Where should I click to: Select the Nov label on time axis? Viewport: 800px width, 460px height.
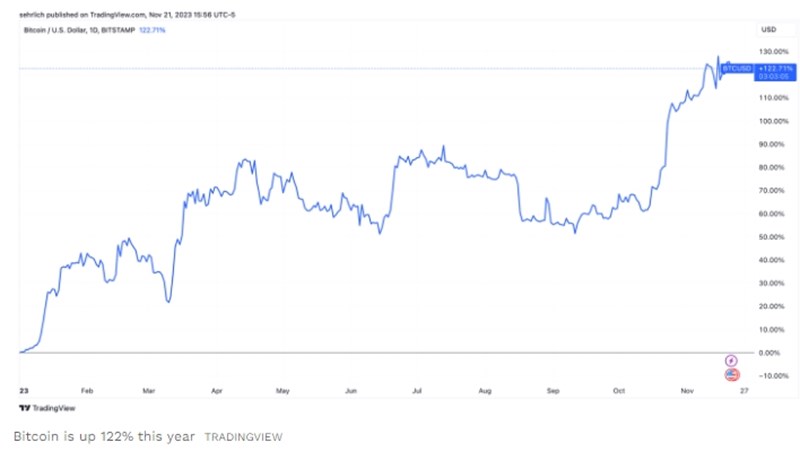685,390
